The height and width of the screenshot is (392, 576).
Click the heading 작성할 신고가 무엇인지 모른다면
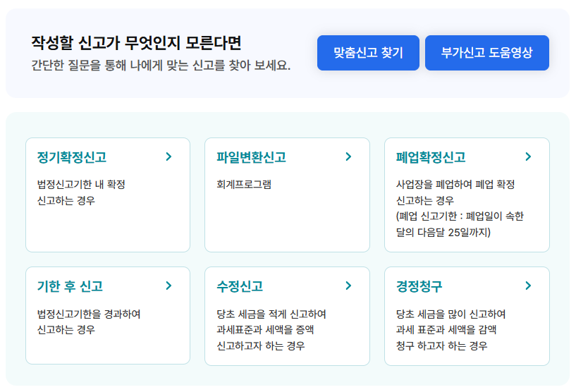click(136, 42)
